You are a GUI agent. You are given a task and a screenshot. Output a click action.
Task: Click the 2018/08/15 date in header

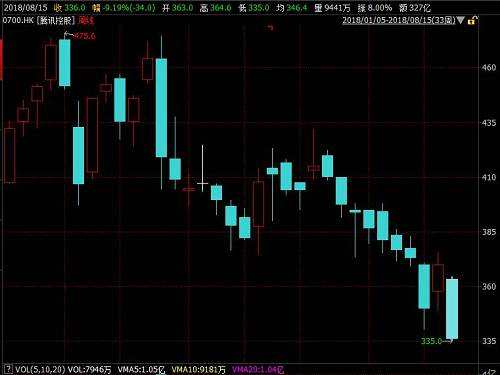coord(25,8)
